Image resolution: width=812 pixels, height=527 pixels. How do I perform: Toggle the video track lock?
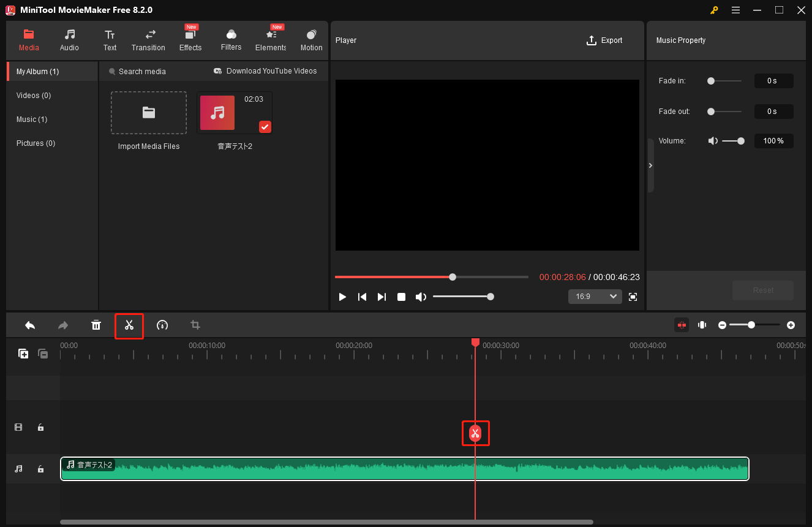40,427
